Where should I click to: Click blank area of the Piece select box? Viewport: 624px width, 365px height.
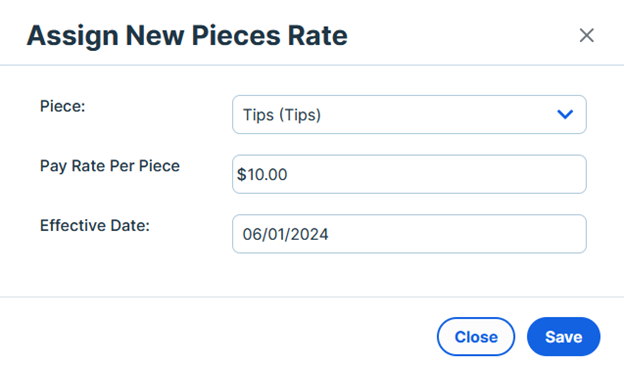tap(438, 115)
